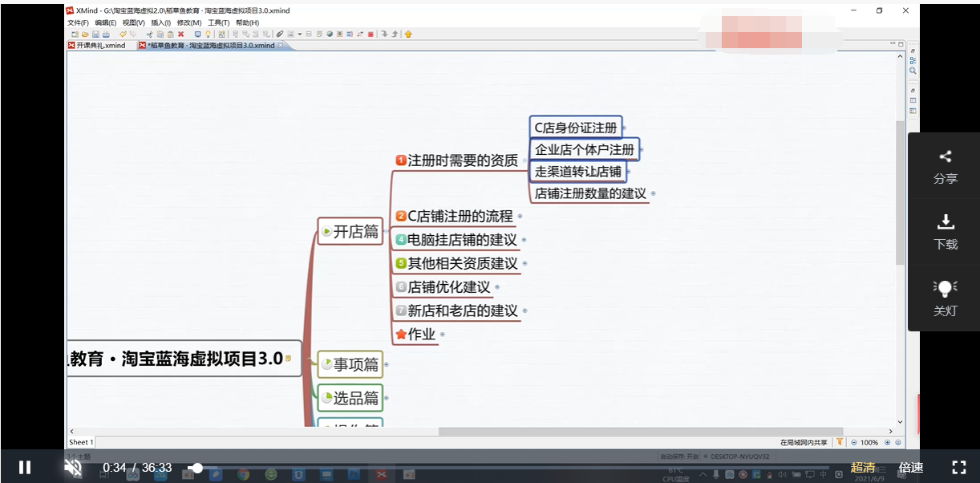Click the mind map vertical scrollbar thumb
The image size is (980, 483).
[901, 193]
